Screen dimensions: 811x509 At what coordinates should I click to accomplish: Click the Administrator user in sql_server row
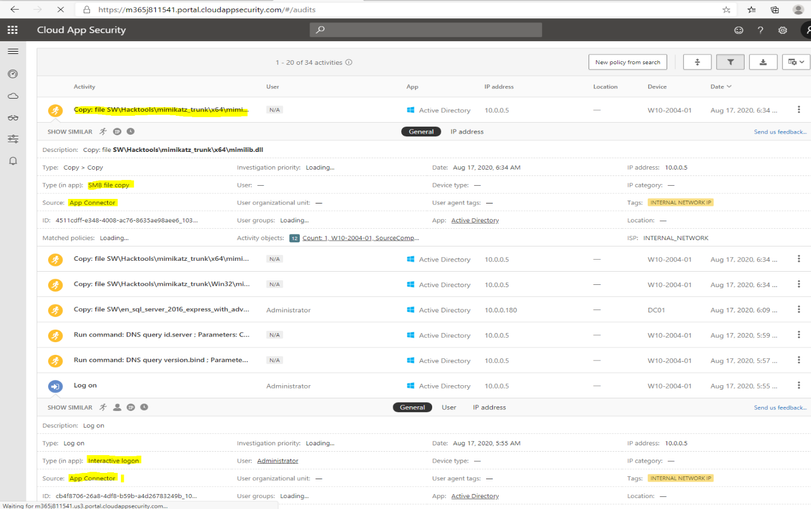click(x=289, y=310)
